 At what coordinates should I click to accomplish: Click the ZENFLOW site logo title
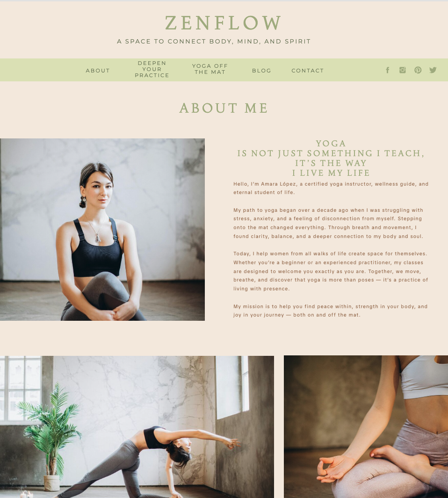224,23
